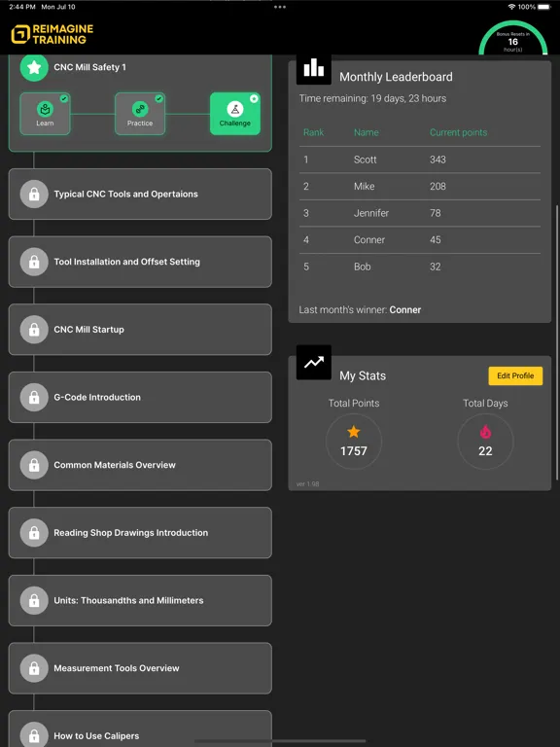Click the star badge on the Challenge step
The height and width of the screenshot is (747, 560).
point(255,98)
